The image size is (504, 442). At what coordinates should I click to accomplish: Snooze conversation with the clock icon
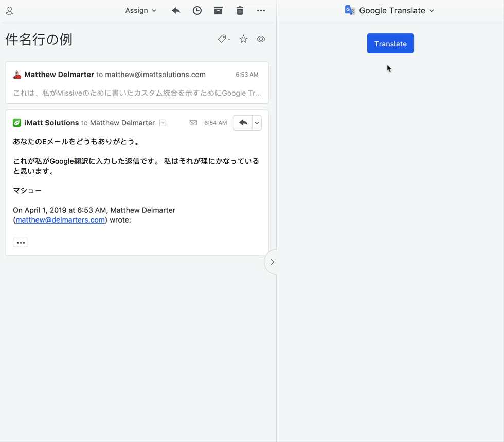click(x=197, y=11)
